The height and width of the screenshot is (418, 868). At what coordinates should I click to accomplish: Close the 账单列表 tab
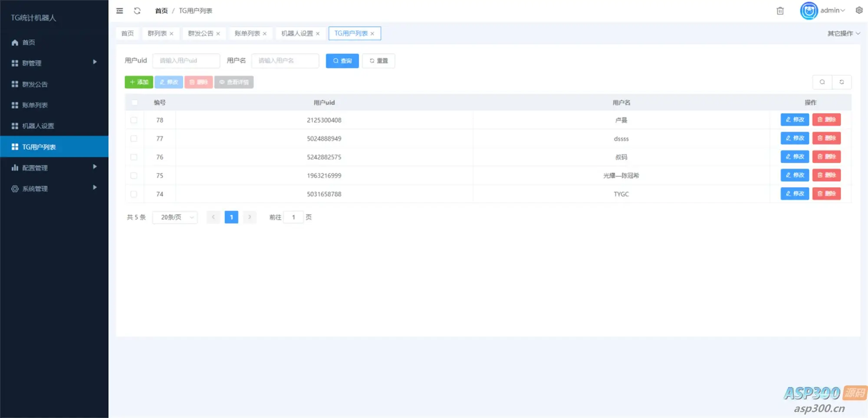(x=265, y=34)
